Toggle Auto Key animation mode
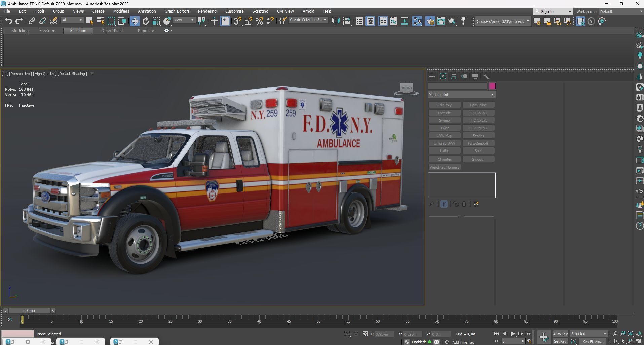 (x=560, y=334)
